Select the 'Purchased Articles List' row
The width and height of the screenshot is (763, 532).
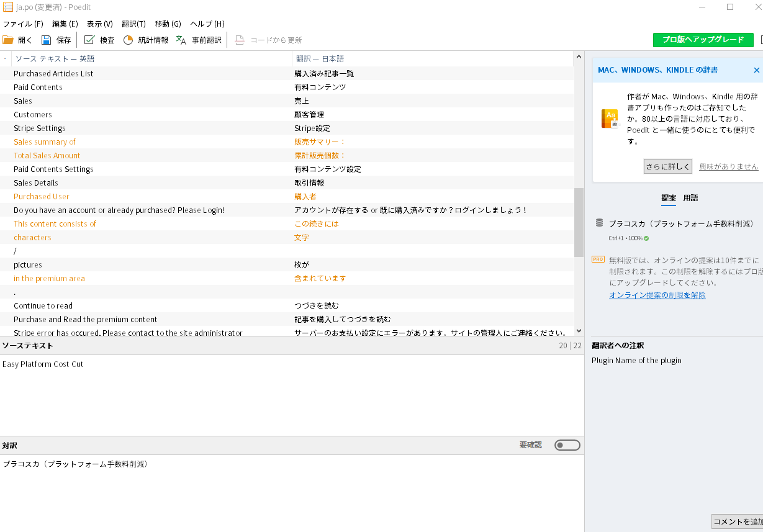coord(287,73)
